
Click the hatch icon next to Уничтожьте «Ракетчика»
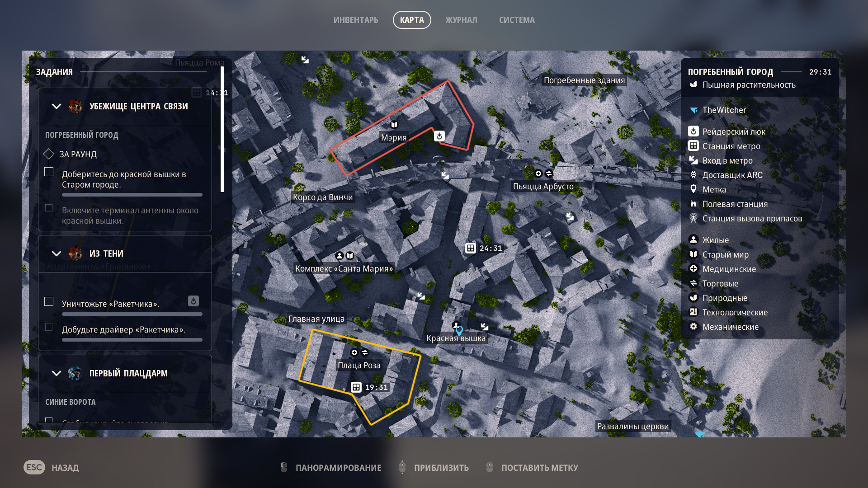pyautogui.click(x=193, y=301)
